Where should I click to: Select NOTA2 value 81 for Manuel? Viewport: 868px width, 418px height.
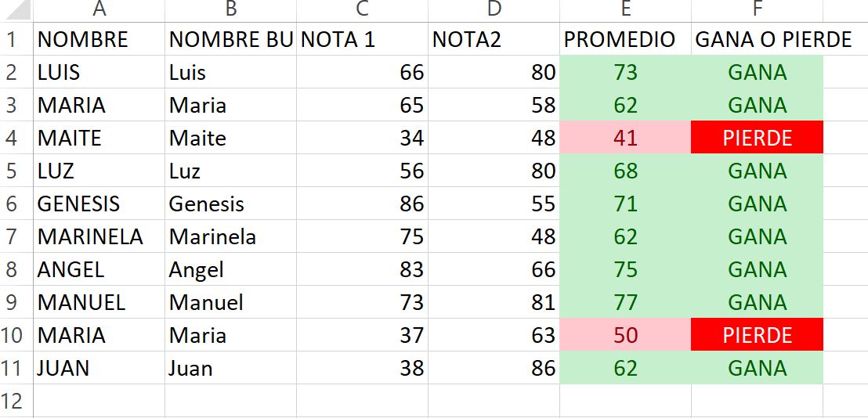pyautogui.click(x=494, y=302)
